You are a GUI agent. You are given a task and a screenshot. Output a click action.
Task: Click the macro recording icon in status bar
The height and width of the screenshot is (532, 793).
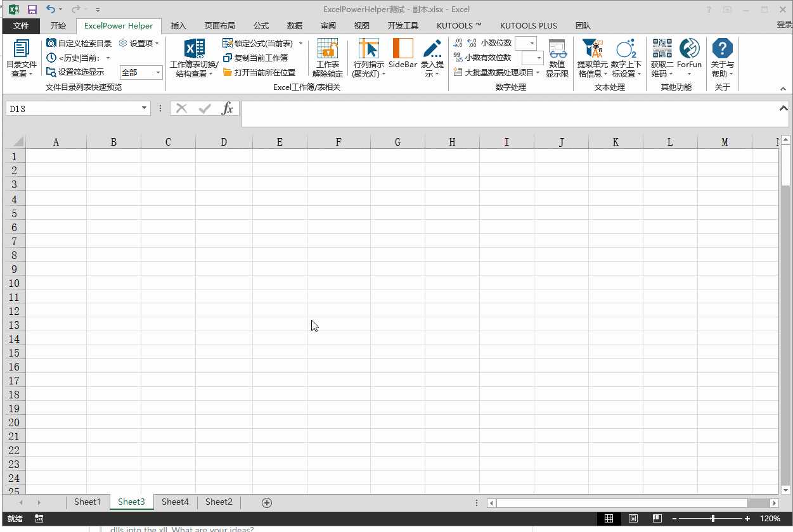pos(39,519)
